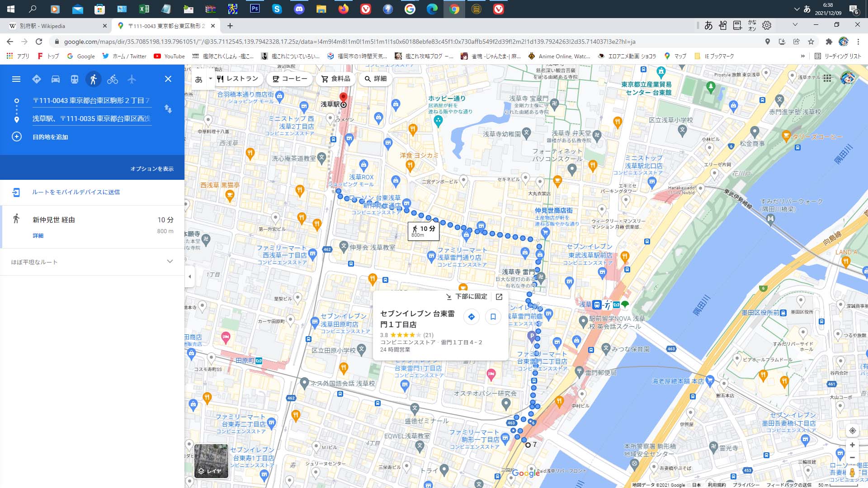Open the 詳細 search chip

click(x=376, y=79)
